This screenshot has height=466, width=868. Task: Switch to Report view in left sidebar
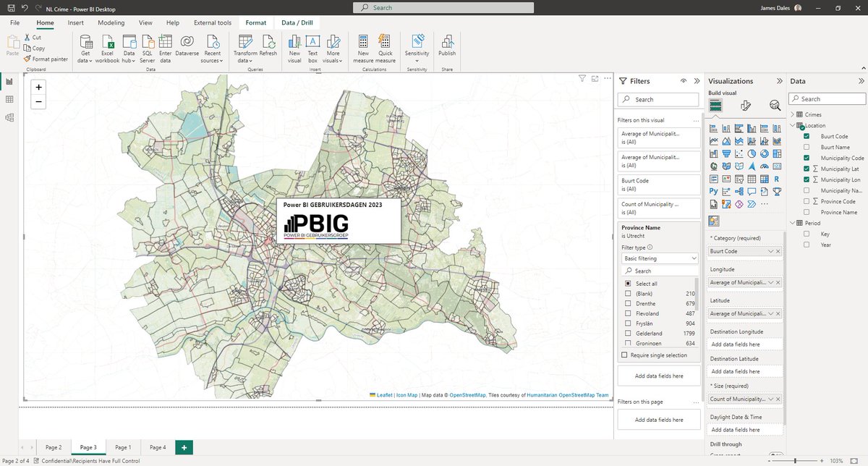(9, 82)
